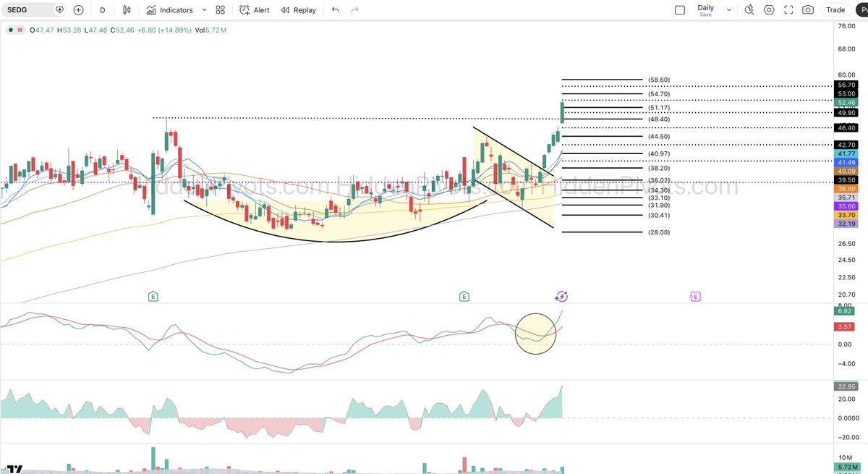Click the 56.70 black price label

pos(846,85)
